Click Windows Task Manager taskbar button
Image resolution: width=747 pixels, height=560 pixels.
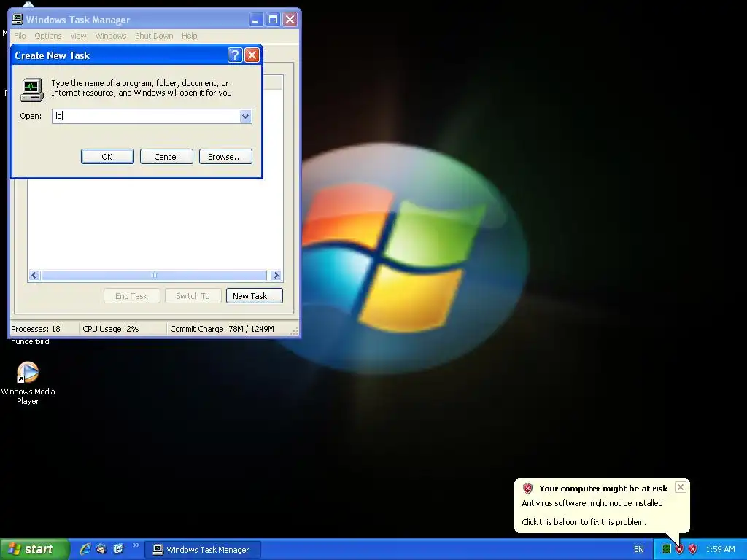point(203,550)
